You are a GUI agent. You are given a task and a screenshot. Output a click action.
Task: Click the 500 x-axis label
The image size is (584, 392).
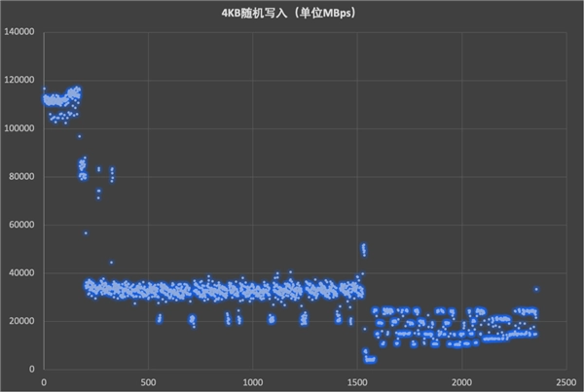click(x=148, y=381)
